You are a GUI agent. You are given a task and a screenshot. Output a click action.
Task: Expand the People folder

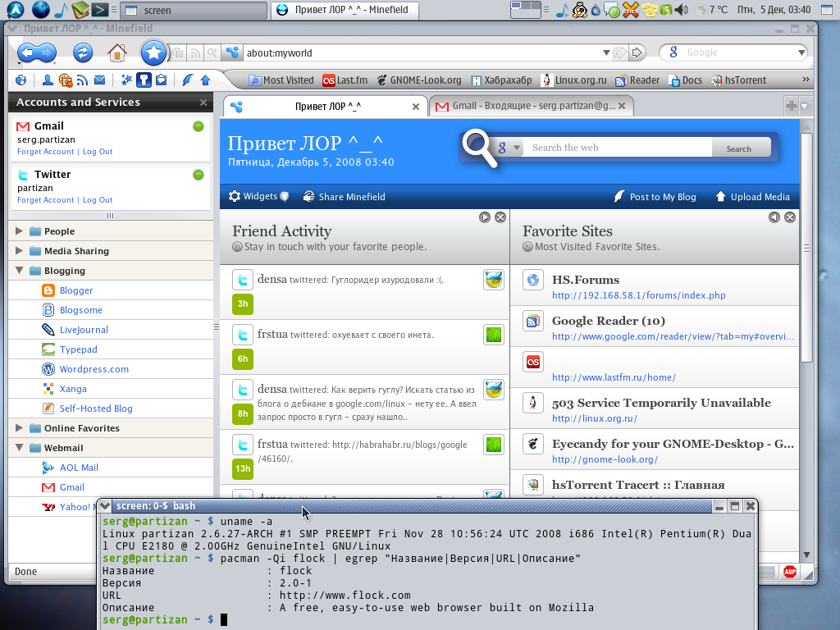20,231
